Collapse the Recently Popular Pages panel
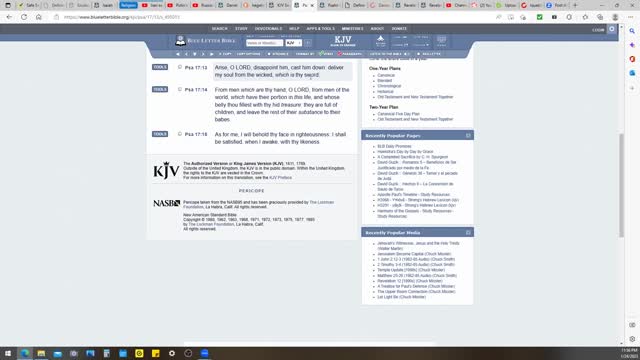This screenshot has height=360, width=640. pyautogui.click(x=468, y=136)
